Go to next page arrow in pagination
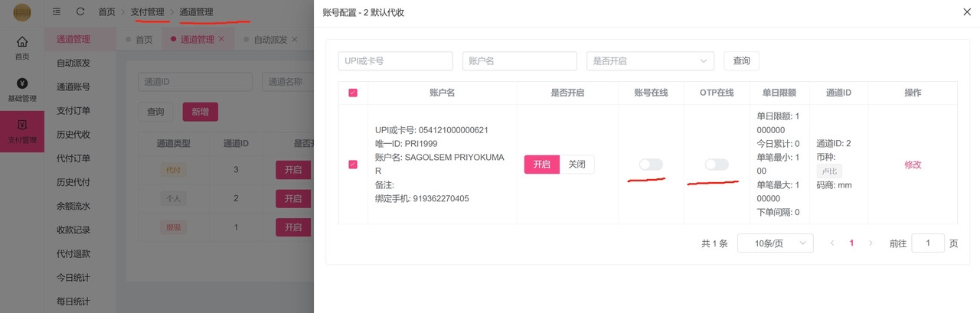This screenshot has height=313, width=980. coord(871,243)
